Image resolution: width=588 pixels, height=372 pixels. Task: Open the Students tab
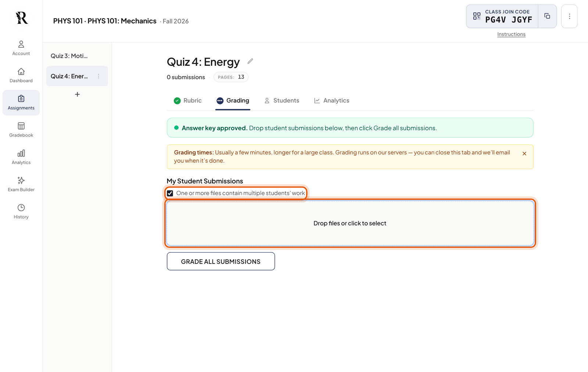click(x=282, y=101)
